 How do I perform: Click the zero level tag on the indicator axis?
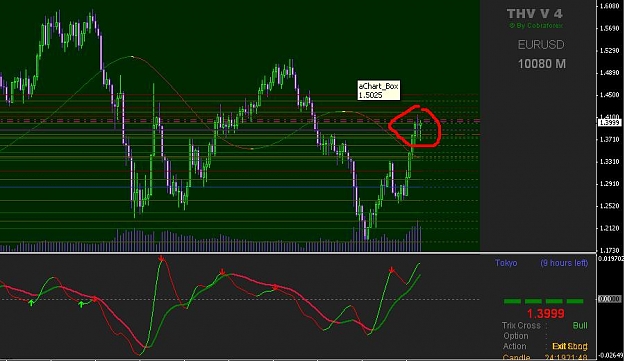point(610,299)
